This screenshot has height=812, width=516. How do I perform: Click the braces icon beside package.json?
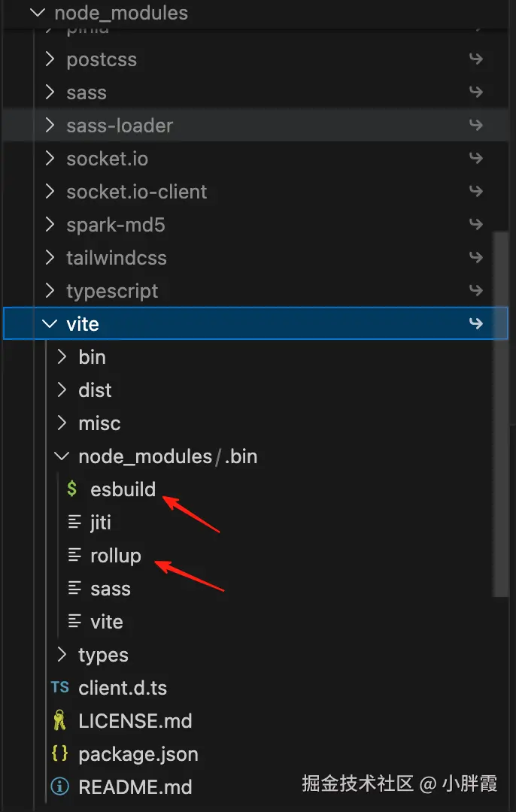[59, 754]
